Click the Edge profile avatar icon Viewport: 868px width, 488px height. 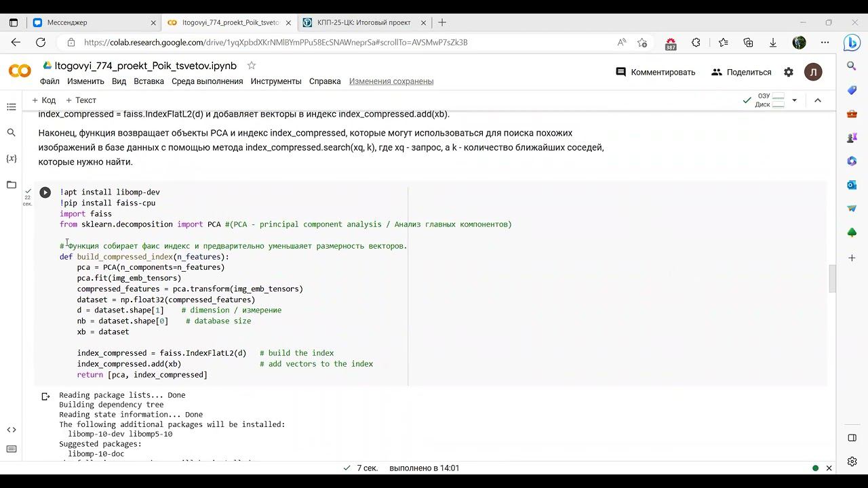tap(799, 42)
